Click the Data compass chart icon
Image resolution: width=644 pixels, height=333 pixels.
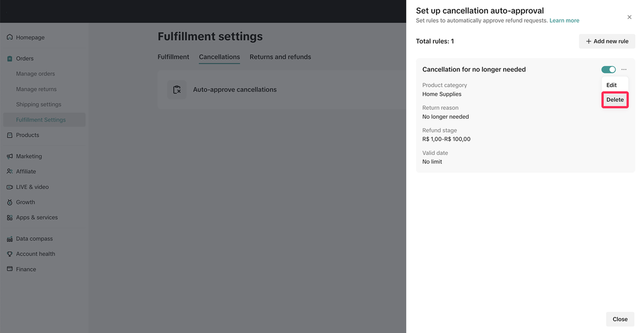(10, 239)
